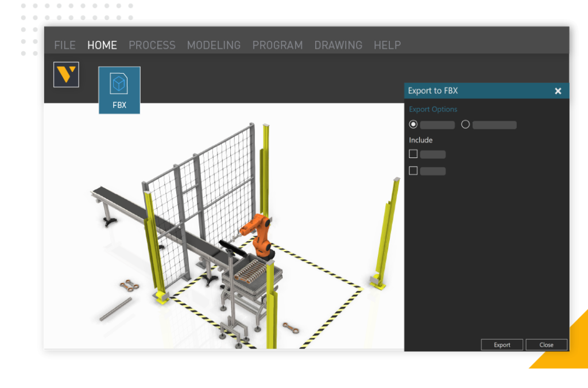Switch to the PROCESS tab

tap(152, 45)
